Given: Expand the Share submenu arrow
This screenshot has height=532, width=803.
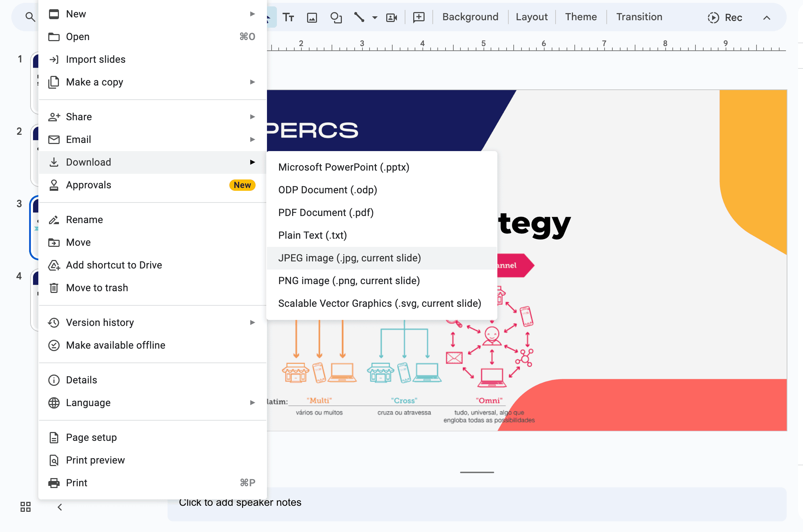Looking at the screenshot, I should [252, 117].
